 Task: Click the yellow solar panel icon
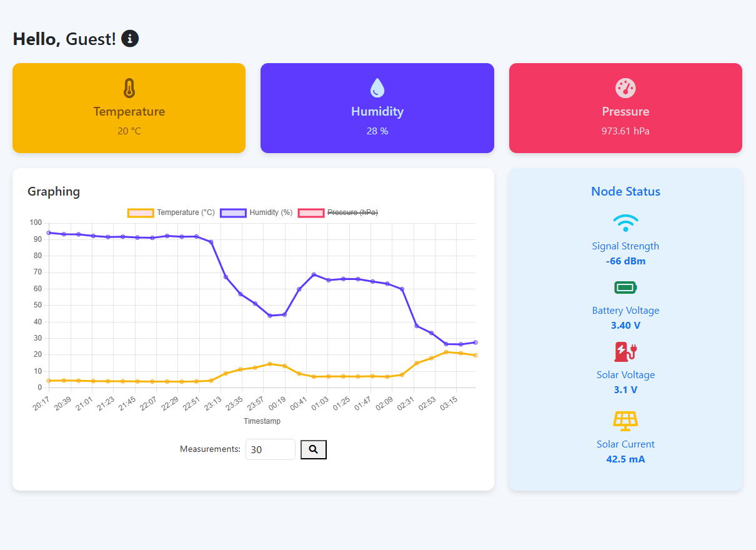pyautogui.click(x=625, y=421)
